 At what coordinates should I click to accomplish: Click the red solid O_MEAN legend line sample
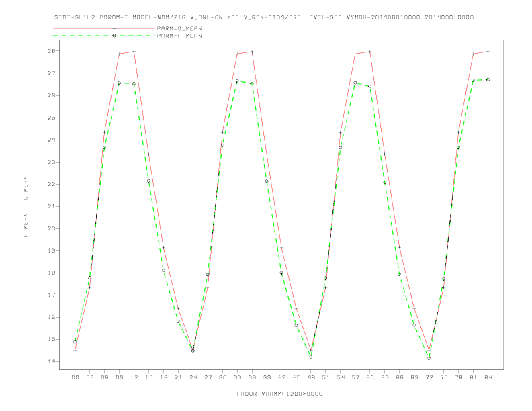pyautogui.click(x=104, y=28)
